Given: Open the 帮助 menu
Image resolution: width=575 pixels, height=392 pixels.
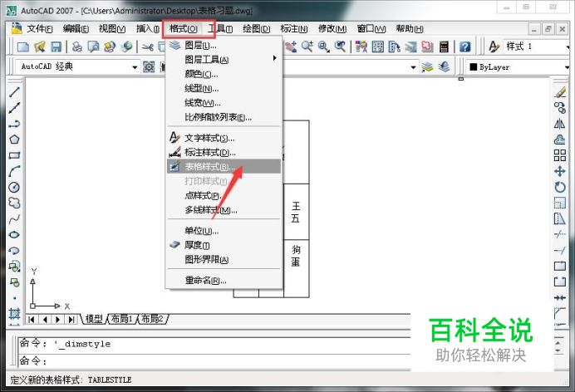Looking at the screenshot, I should pyautogui.click(x=410, y=28).
